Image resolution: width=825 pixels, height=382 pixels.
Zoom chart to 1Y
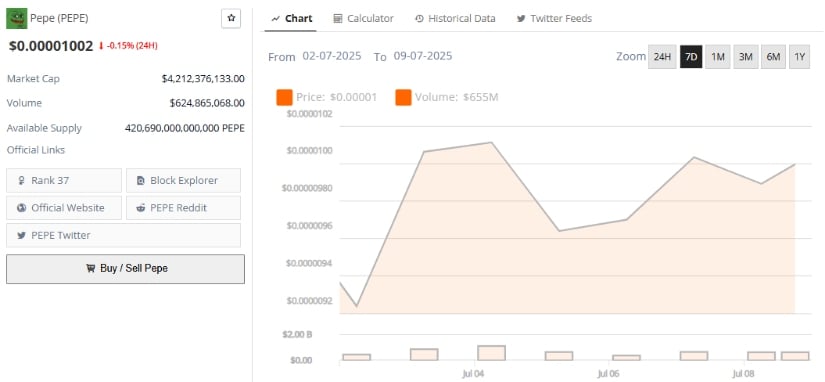(799, 57)
